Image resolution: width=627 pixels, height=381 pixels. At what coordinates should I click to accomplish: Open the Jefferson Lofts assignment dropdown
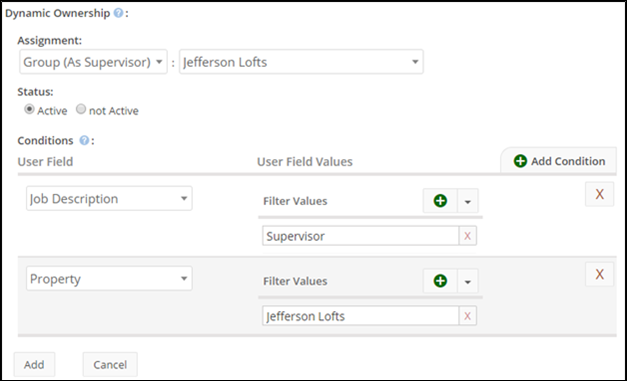coord(301,62)
